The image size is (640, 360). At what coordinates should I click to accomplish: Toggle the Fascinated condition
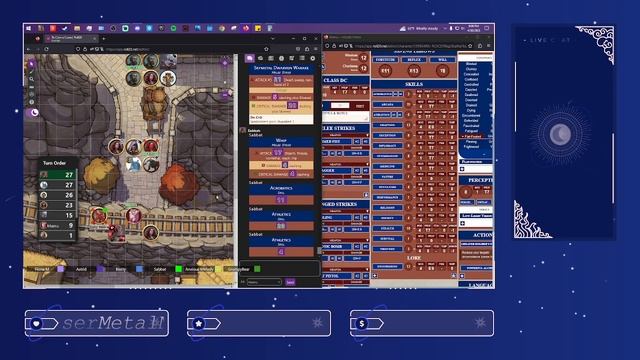click(x=471, y=126)
